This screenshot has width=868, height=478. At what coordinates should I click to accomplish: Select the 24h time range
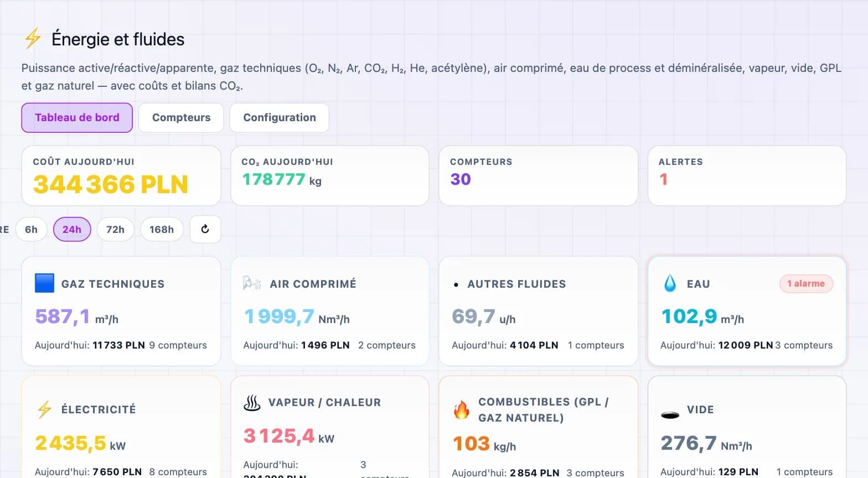tap(72, 229)
